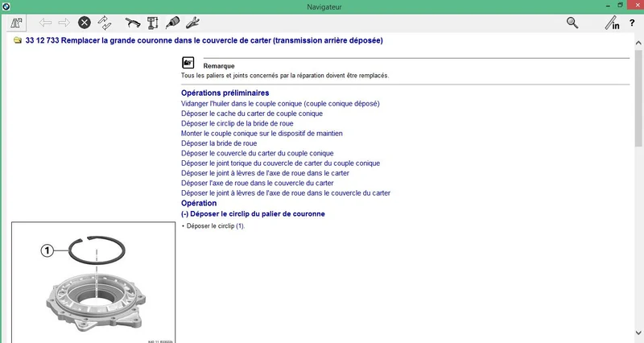This screenshot has height=343, width=644.
Task: Open link Déposer le joint torique du couvercle
Action: point(280,163)
